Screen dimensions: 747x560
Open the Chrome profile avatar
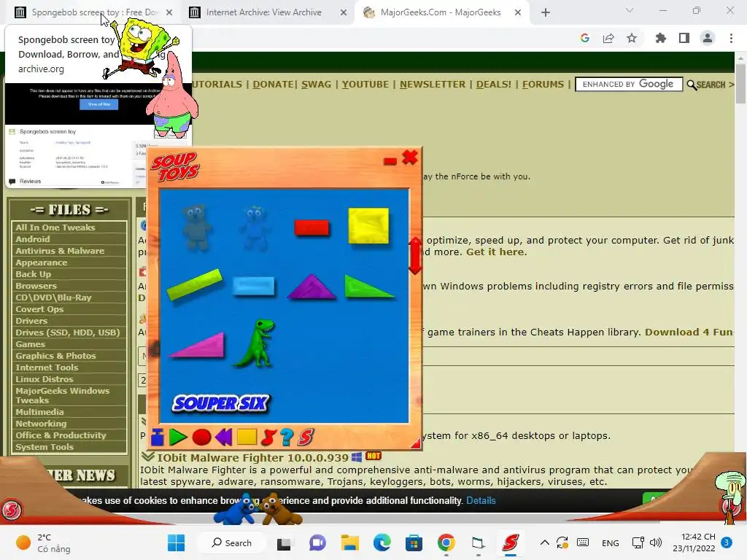[708, 38]
